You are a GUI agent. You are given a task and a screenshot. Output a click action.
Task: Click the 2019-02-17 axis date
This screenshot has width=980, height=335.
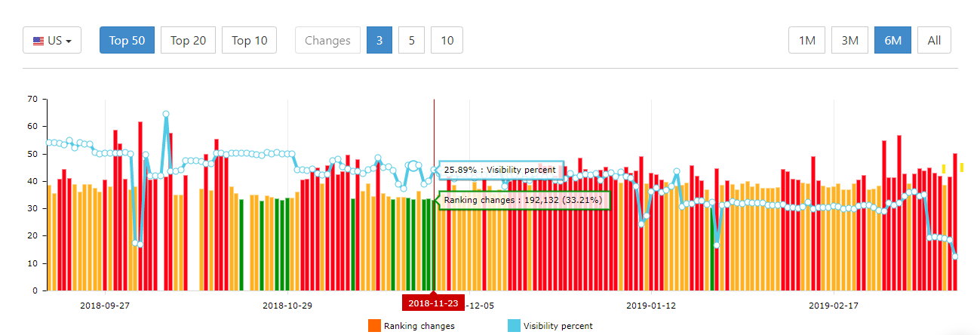[x=834, y=306]
